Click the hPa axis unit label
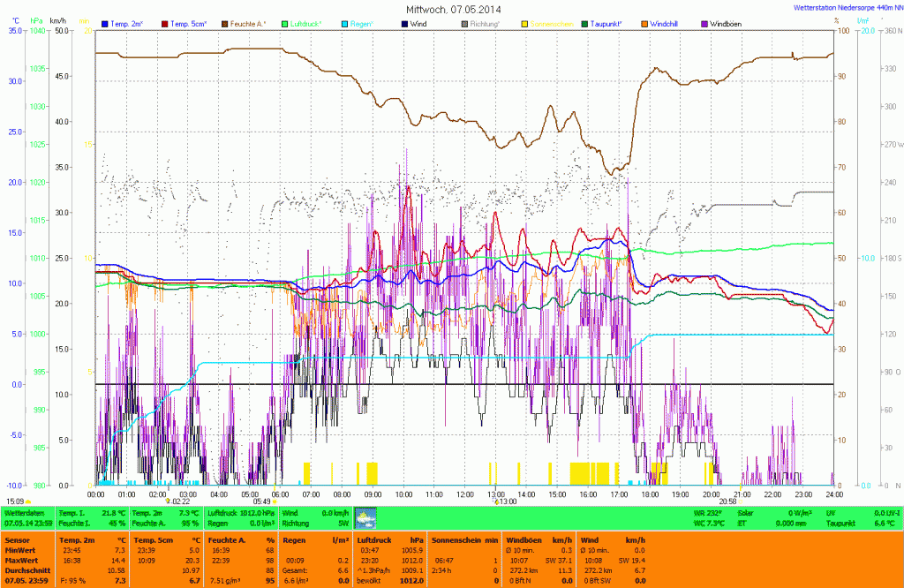 pyautogui.click(x=36, y=19)
